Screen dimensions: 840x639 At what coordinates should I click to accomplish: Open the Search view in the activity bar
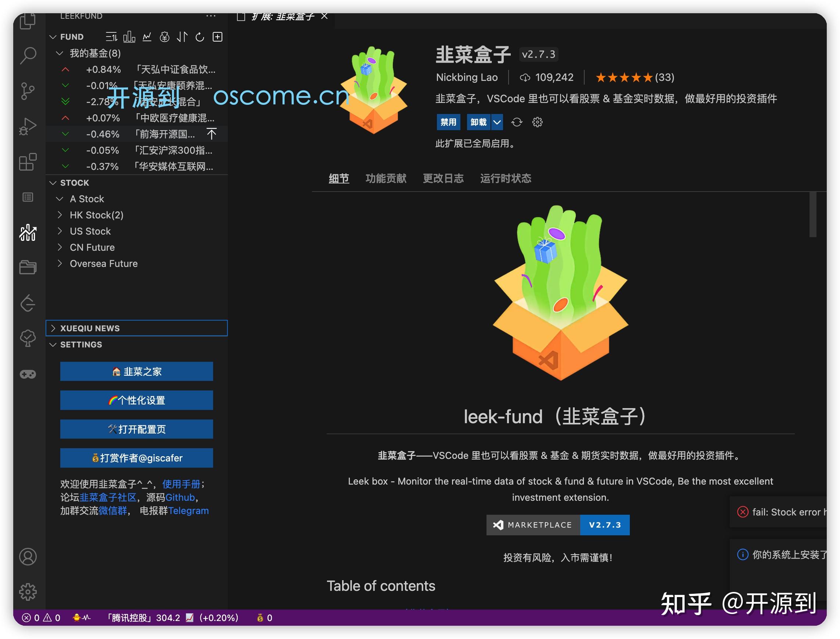point(28,56)
